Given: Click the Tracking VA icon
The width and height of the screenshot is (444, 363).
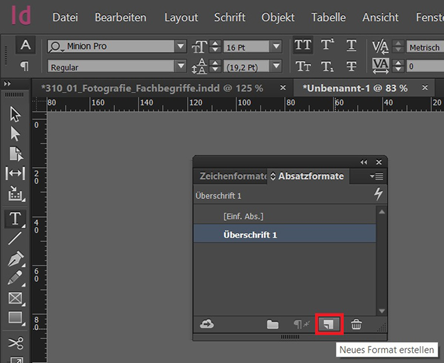Looking at the screenshot, I should (380, 66).
